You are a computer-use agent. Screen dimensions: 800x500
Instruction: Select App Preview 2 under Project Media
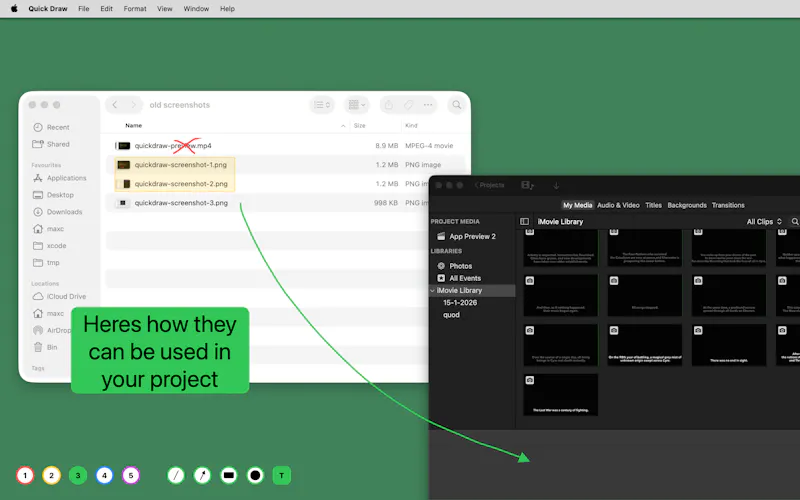click(466, 236)
